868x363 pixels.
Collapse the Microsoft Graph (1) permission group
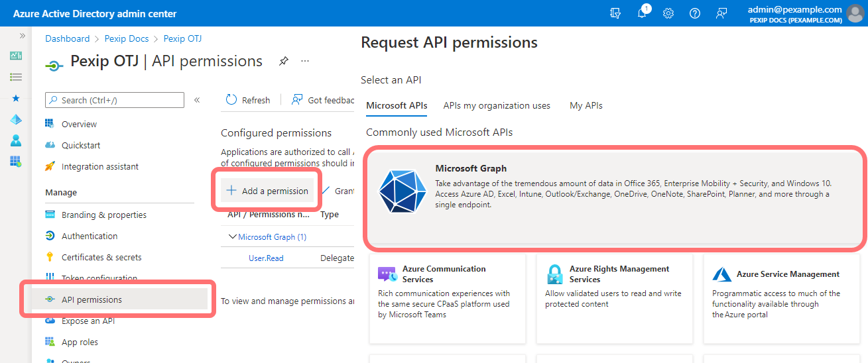232,236
